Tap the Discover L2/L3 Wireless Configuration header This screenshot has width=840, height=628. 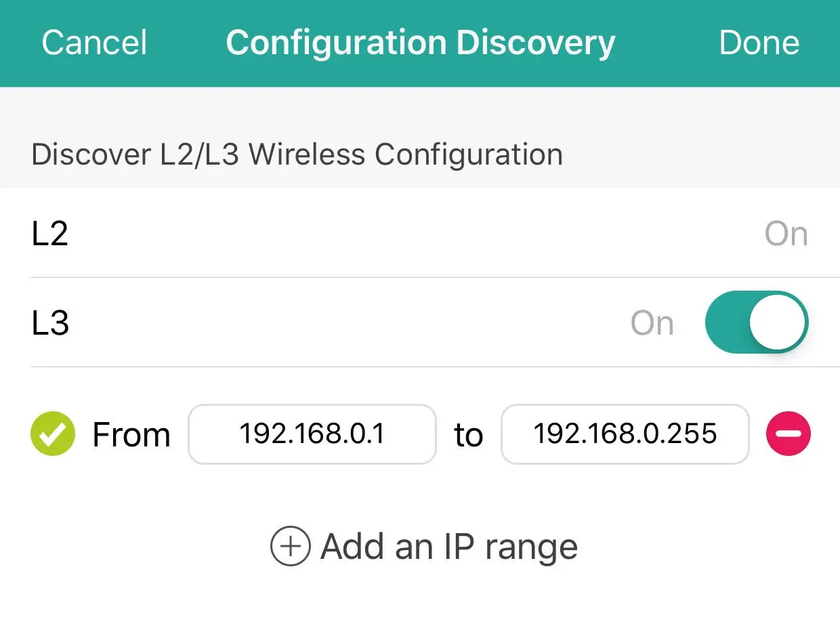pos(296,154)
